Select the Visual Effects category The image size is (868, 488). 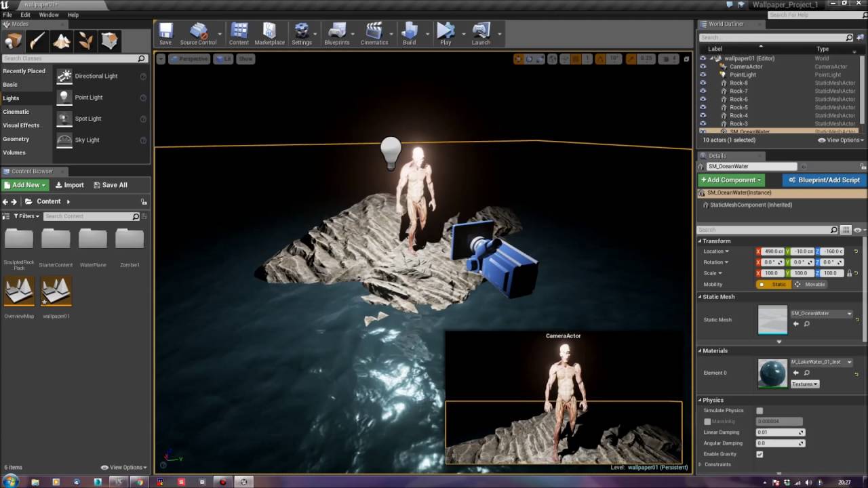21,125
